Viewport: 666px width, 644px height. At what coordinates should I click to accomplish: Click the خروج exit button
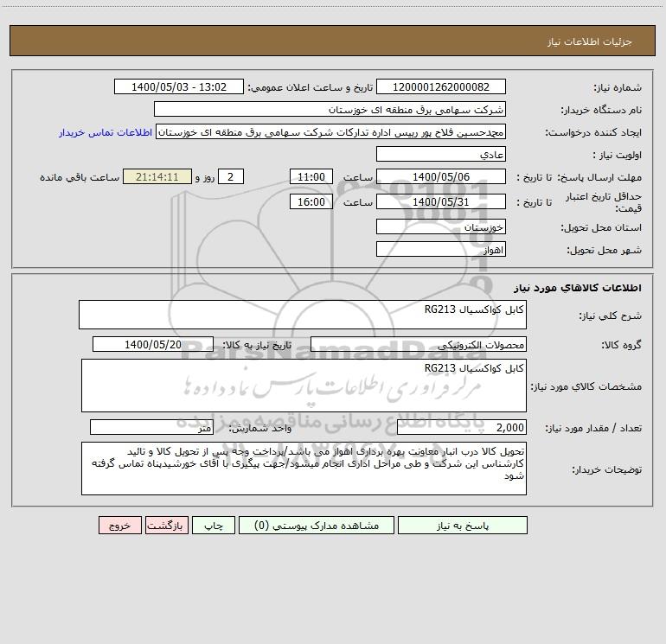coord(119,526)
